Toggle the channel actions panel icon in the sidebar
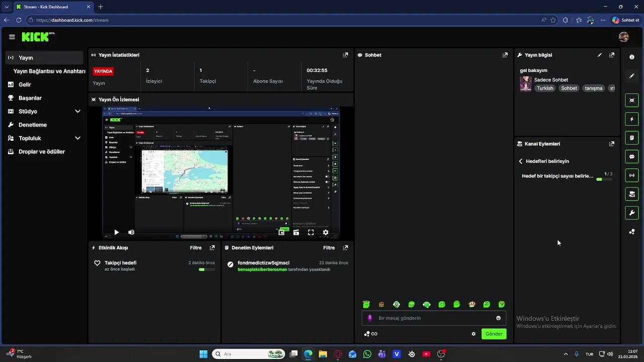644x362 pixels. click(632, 194)
